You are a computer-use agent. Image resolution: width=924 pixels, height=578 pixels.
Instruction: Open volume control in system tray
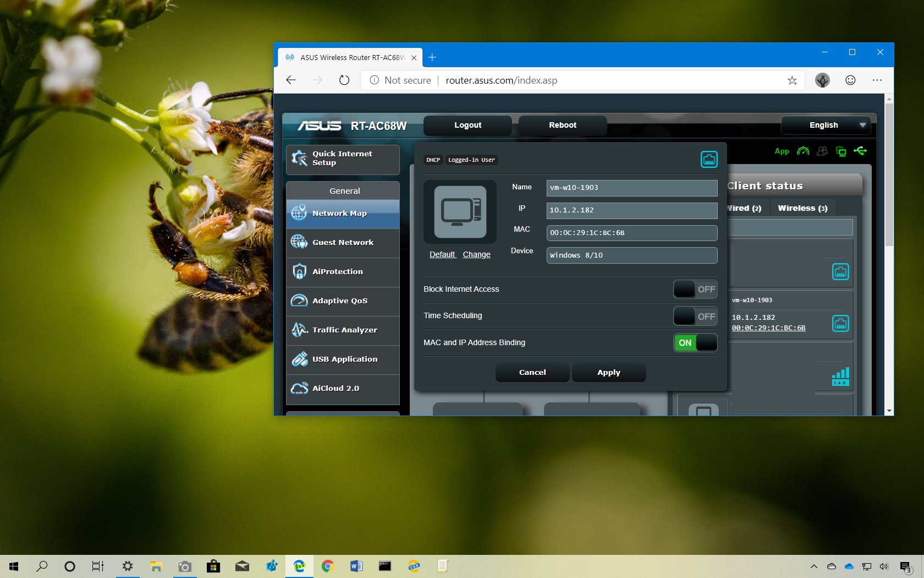click(x=884, y=566)
